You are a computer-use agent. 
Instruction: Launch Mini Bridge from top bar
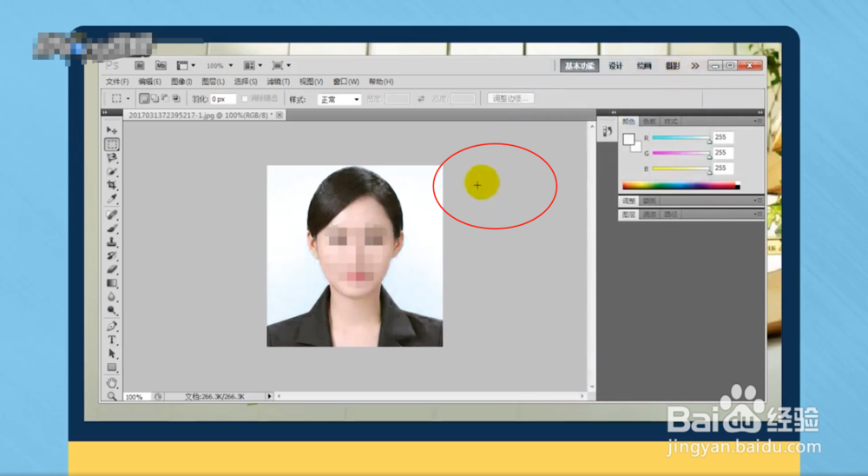(161, 65)
